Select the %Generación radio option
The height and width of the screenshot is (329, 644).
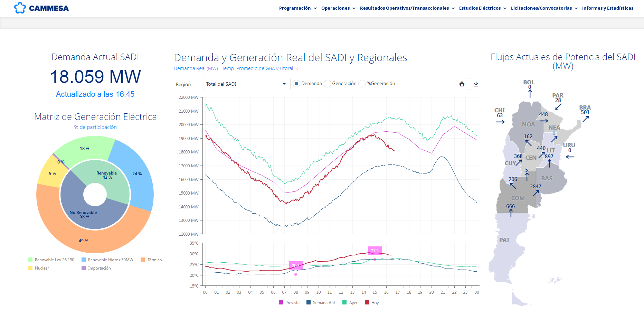[362, 84]
